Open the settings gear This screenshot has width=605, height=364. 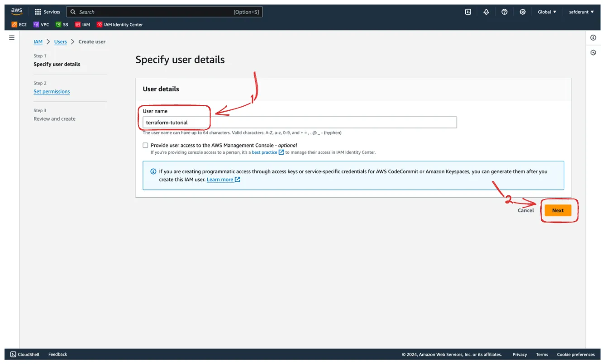tap(523, 12)
